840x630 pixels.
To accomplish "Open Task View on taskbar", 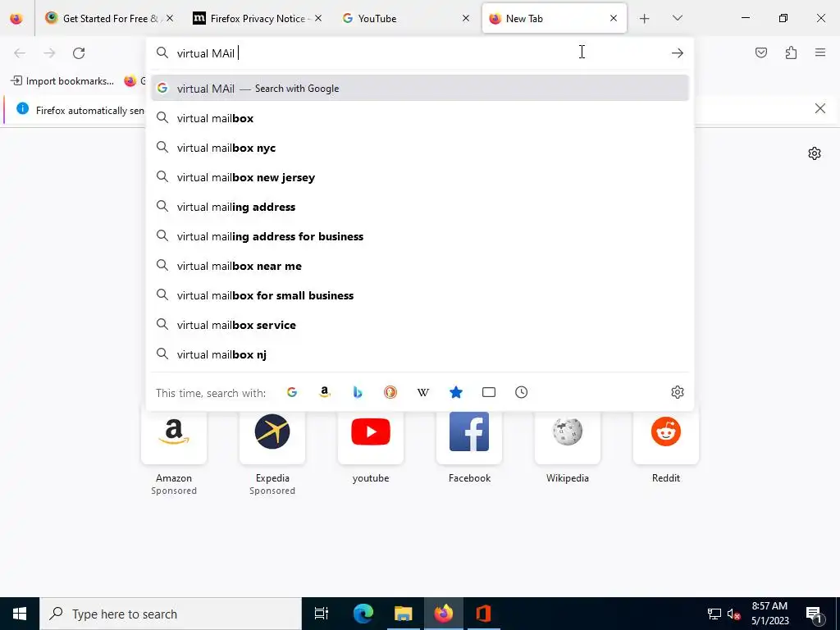I will click(321, 614).
